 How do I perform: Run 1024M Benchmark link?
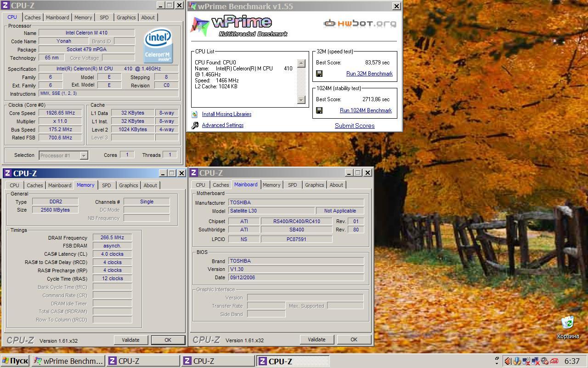point(366,110)
